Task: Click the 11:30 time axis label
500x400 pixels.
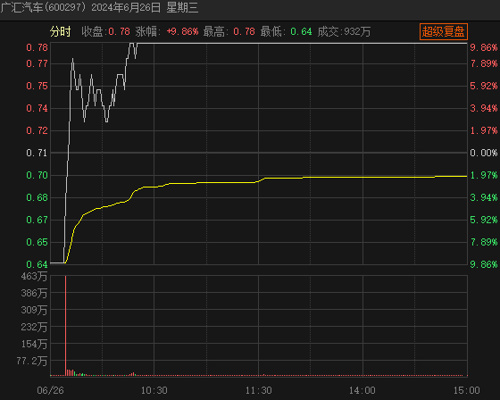Action: point(259,390)
